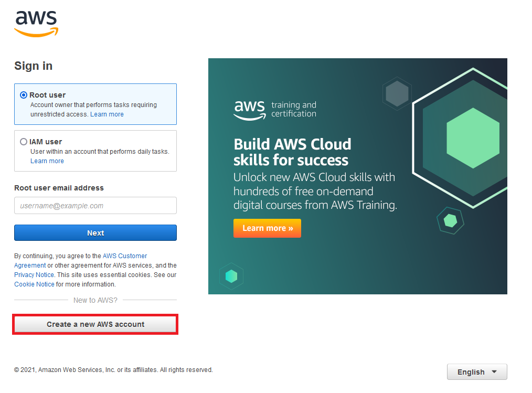Click the Learn more banner button
The image size is (532, 393).
(x=267, y=228)
